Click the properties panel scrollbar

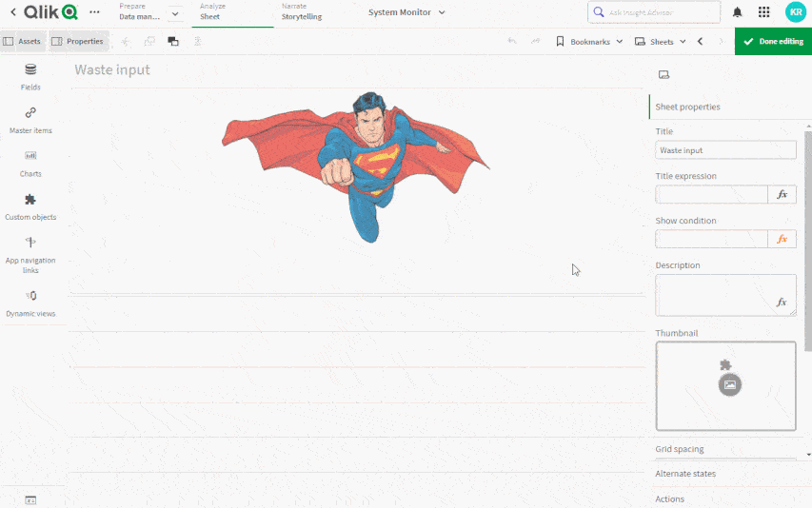click(808, 241)
